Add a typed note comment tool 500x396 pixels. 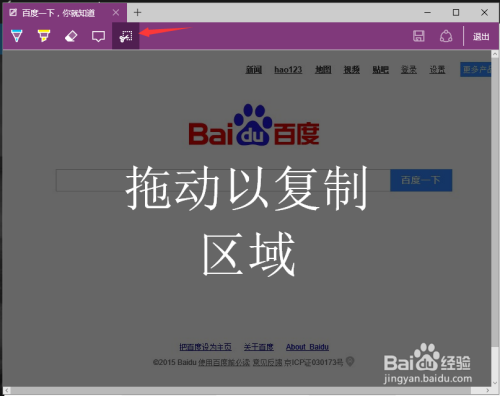98,36
